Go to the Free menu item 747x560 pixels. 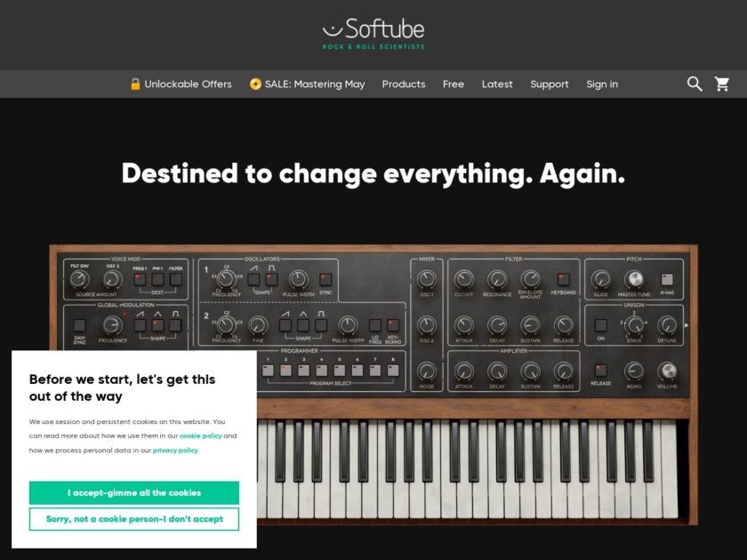point(453,84)
